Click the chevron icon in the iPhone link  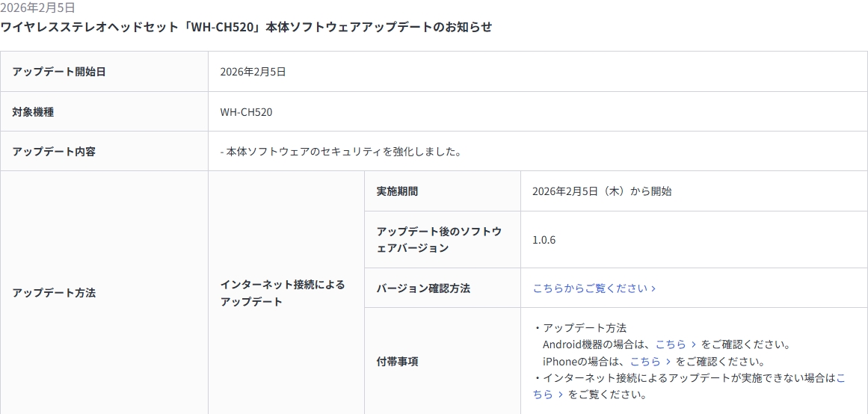668,362
